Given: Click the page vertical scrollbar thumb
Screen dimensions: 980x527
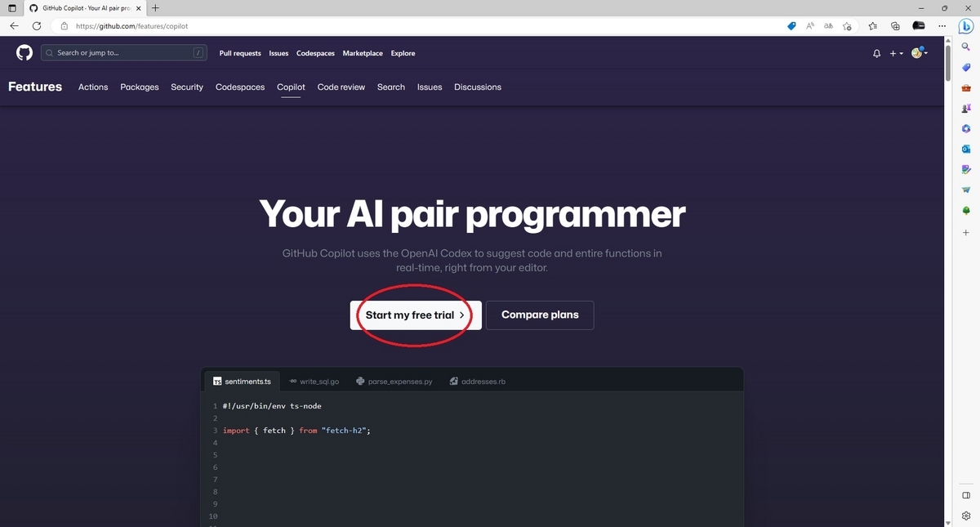Looking at the screenshot, I should [948, 64].
